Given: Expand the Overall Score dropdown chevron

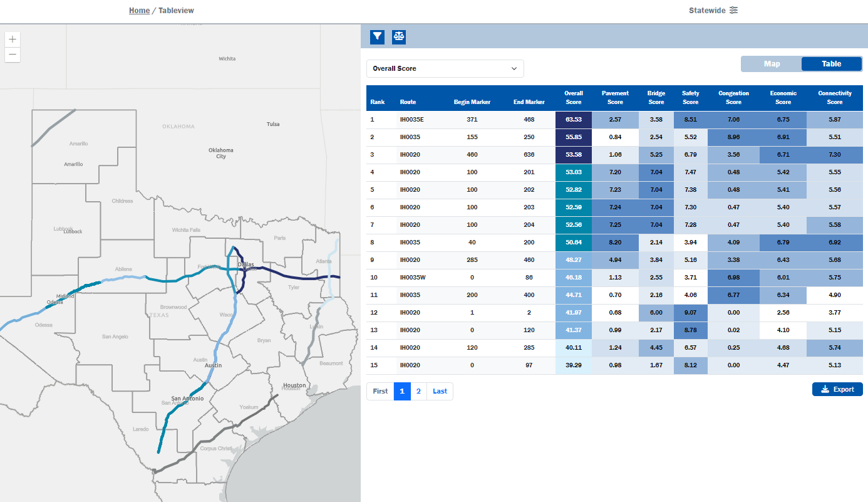Looking at the screenshot, I should tap(514, 68).
